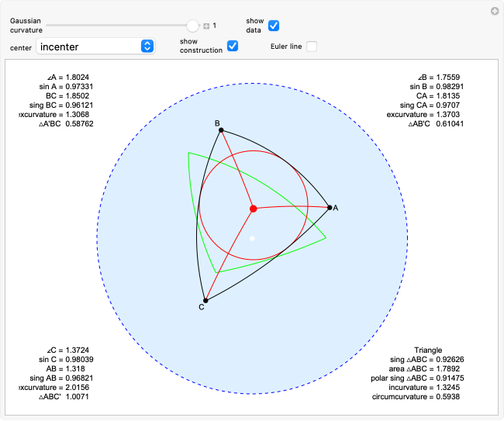The image size is (504, 421).
Task: Click vertex point C of the triangle
Action: (205, 300)
